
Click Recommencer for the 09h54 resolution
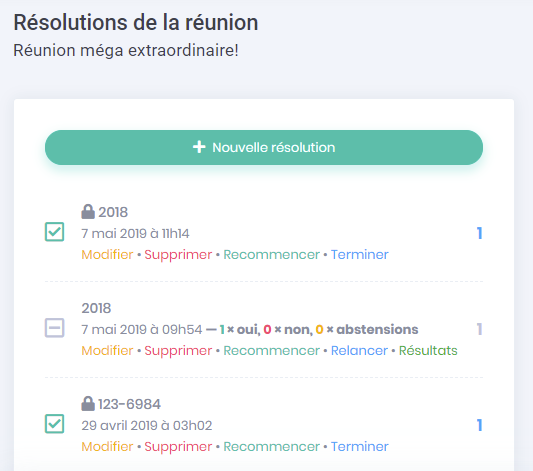tap(271, 350)
